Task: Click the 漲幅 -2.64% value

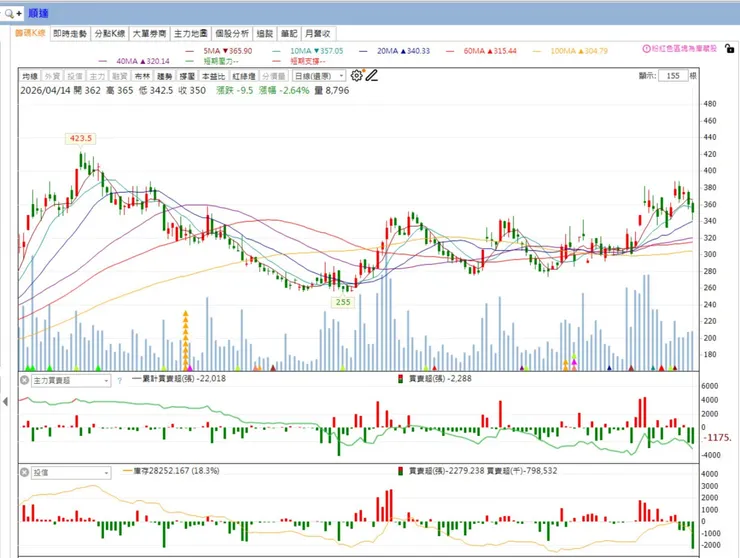Action: [284, 90]
